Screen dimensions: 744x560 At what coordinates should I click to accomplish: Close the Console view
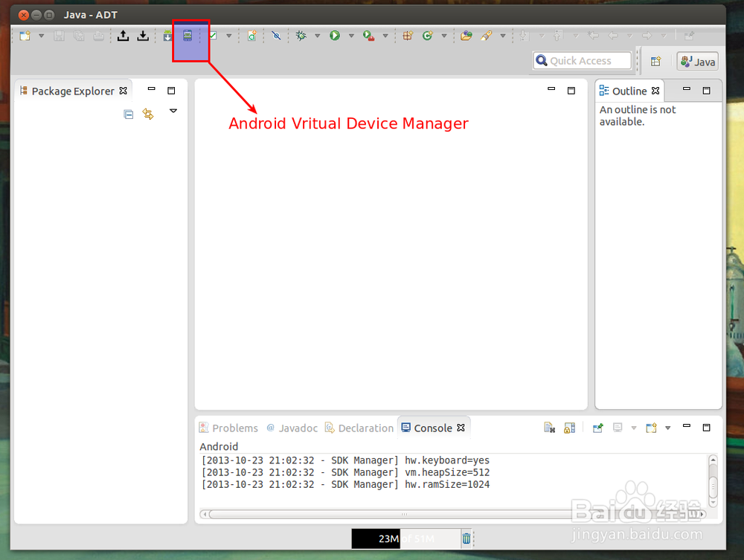point(461,428)
